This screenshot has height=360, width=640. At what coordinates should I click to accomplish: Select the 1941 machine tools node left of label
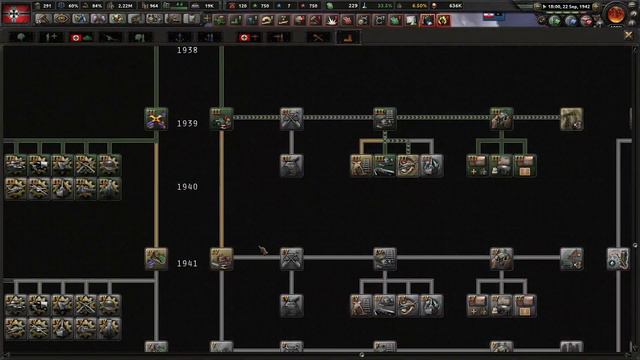pos(156,259)
